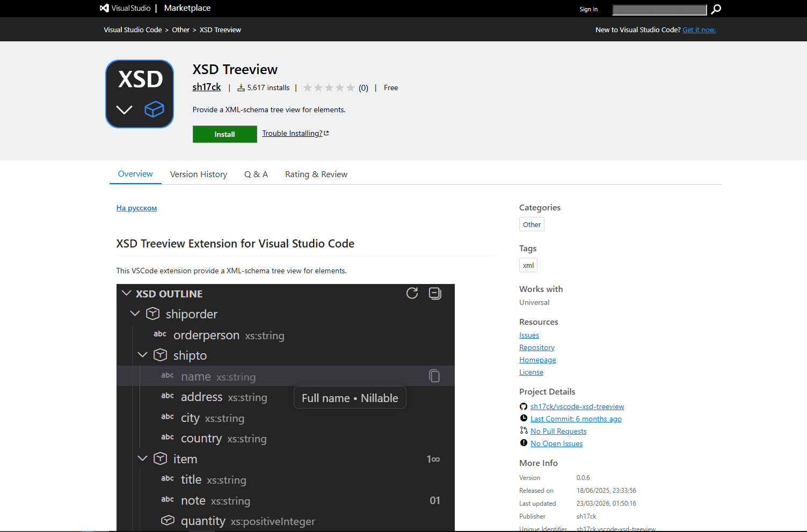The image size is (807, 532).
Task: Click the green Install button
Action: [224, 134]
